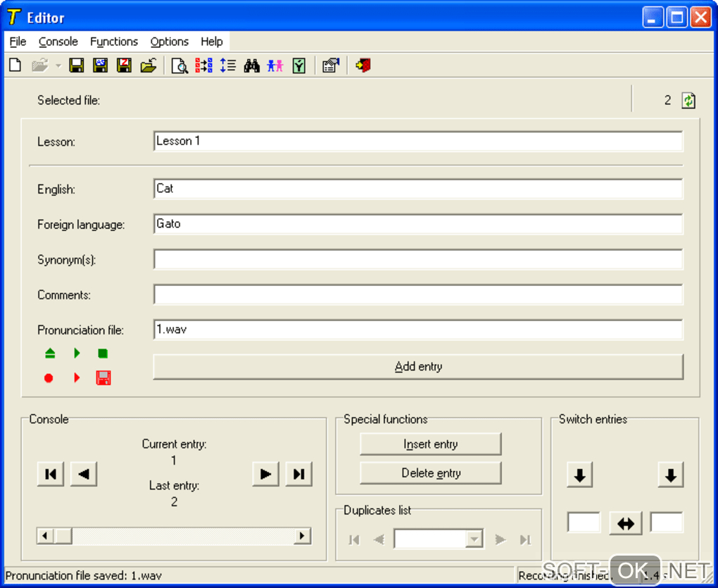Click the greyed open folder toolbar icon
The width and height of the screenshot is (718, 588).
(x=40, y=65)
